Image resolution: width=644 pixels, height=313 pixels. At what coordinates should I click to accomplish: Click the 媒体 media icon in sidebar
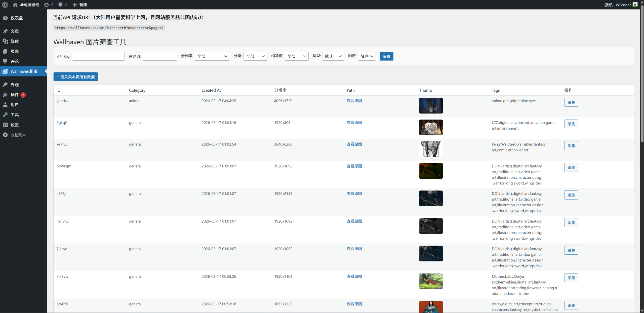[x=5, y=41]
